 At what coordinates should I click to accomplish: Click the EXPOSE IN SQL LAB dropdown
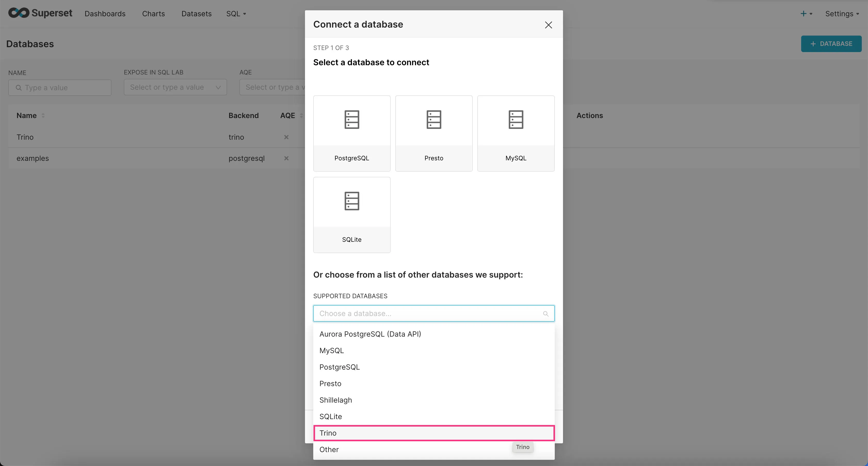click(175, 87)
